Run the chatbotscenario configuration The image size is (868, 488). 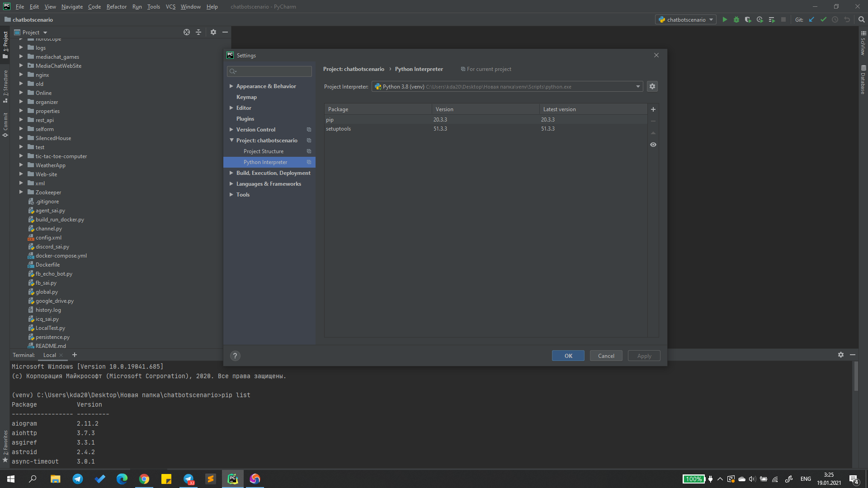725,19
